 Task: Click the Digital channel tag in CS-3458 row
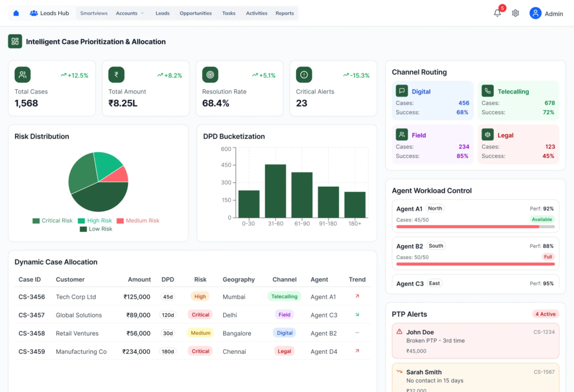(284, 333)
